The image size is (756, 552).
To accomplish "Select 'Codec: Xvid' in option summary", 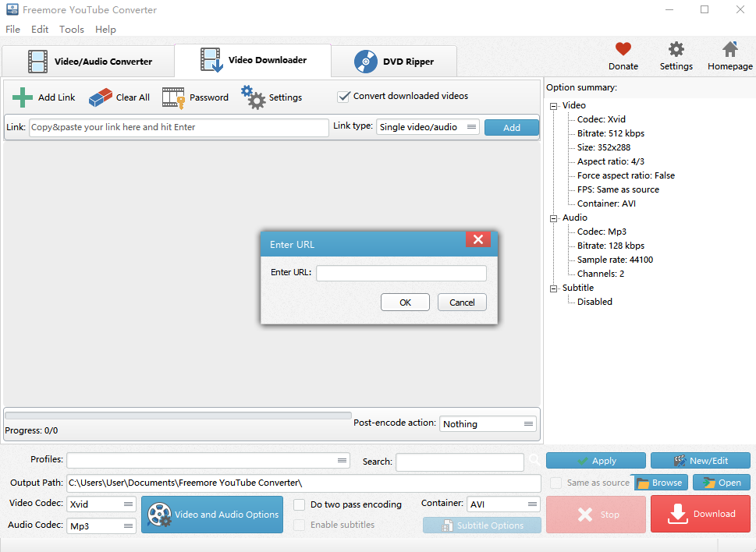I will (601, 119).
